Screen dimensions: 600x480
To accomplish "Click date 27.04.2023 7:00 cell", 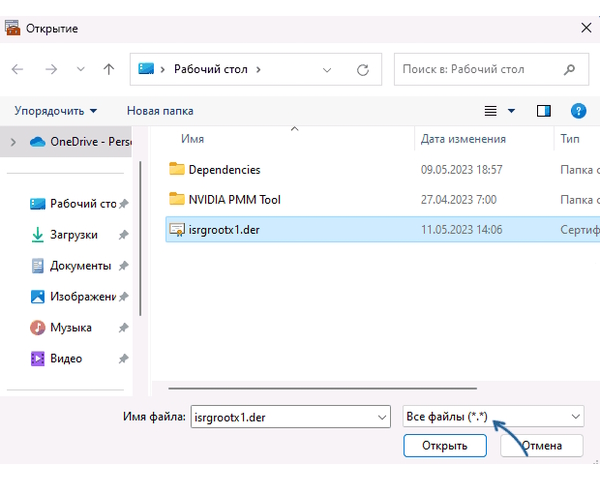I will pyautogui.click(x=458, y=199).
